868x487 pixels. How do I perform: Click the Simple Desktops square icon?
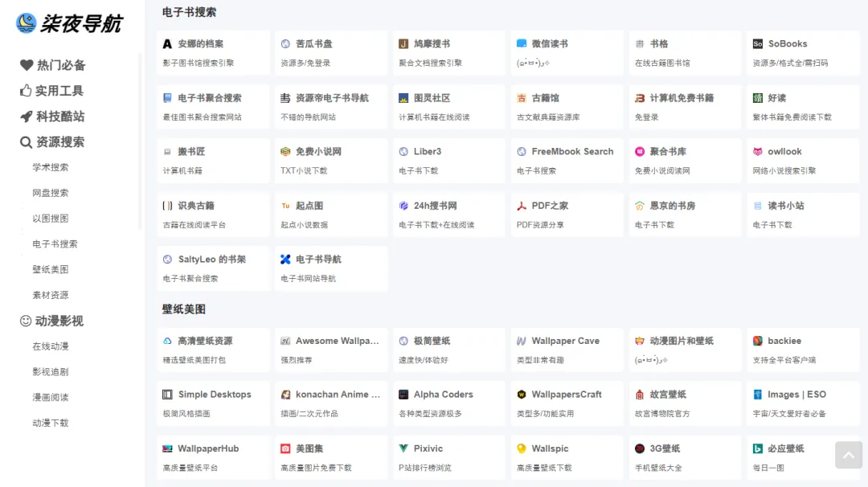tap(167, 395)
